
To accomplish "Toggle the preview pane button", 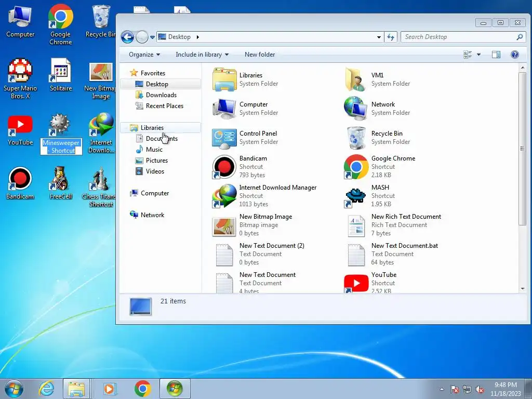I will 496,55.
